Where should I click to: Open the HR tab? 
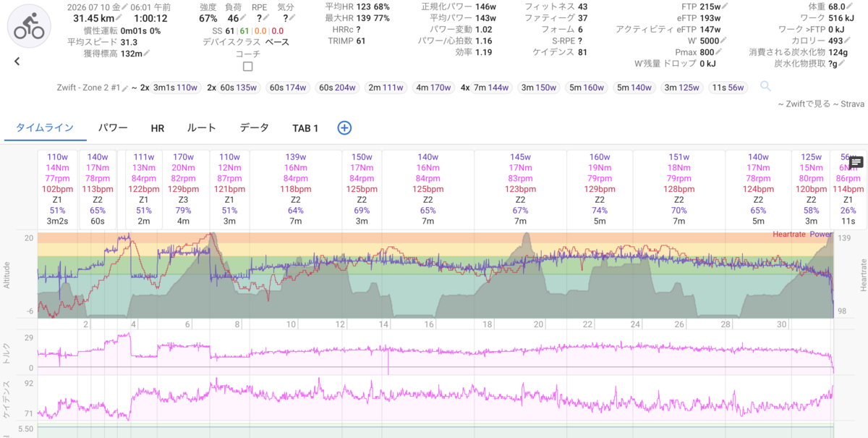pyautogui.click(x=158, y=128)
